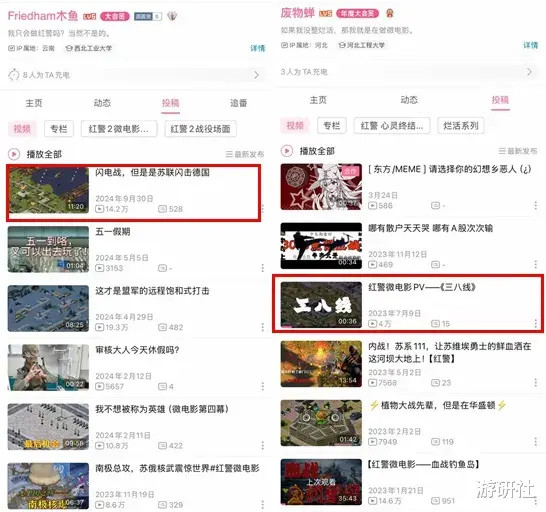546x512 pixels.
Task: Expand 8人为TA充电 chevron arrow
Action: coord(257,75)
